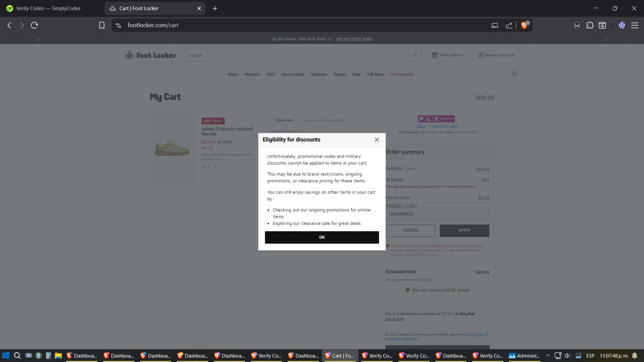Switch ESP input language indicator

590,356
